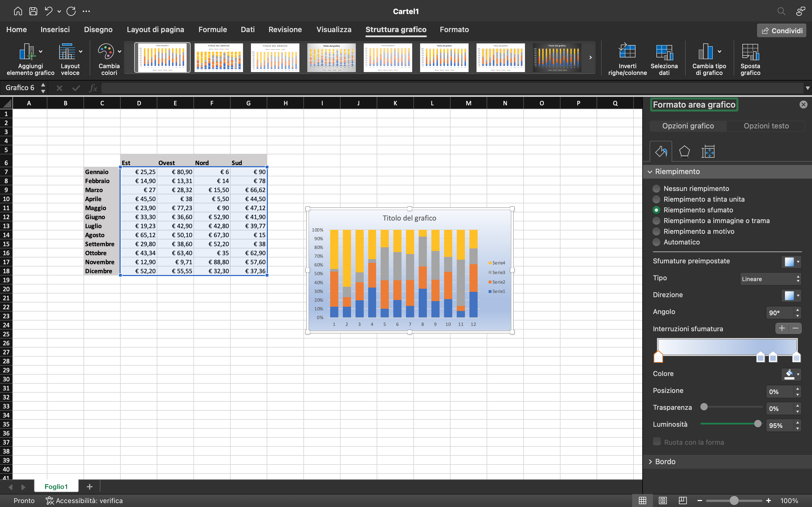
Task: Select the Effetti pentagon icon in the panel
Action: 685,152
